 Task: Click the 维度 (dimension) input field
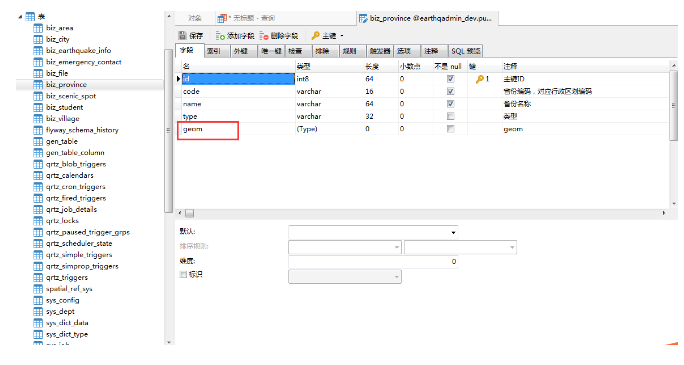tap(373, 262)
